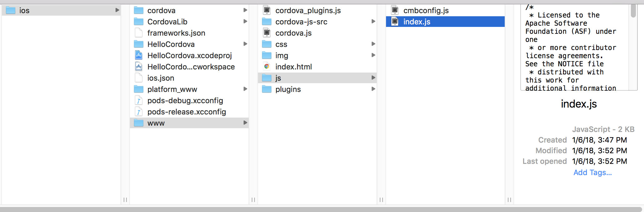644x212 pixels.
Task: Click the ios.json file entry
Action: tap(161, 78)
